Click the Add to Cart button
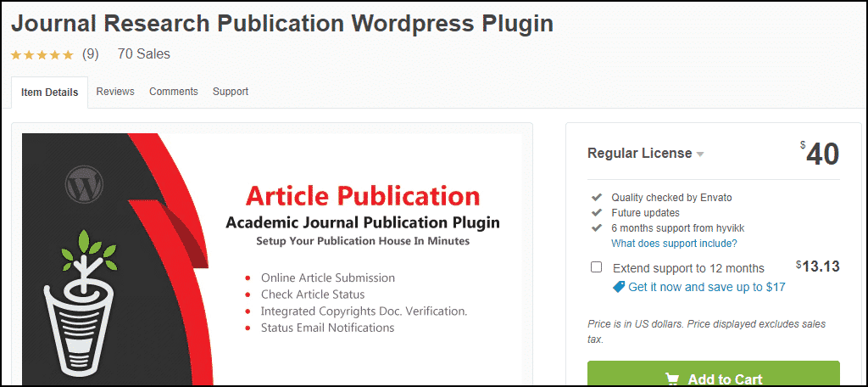This screenshot has width=868, height=387. click(714, 373)
